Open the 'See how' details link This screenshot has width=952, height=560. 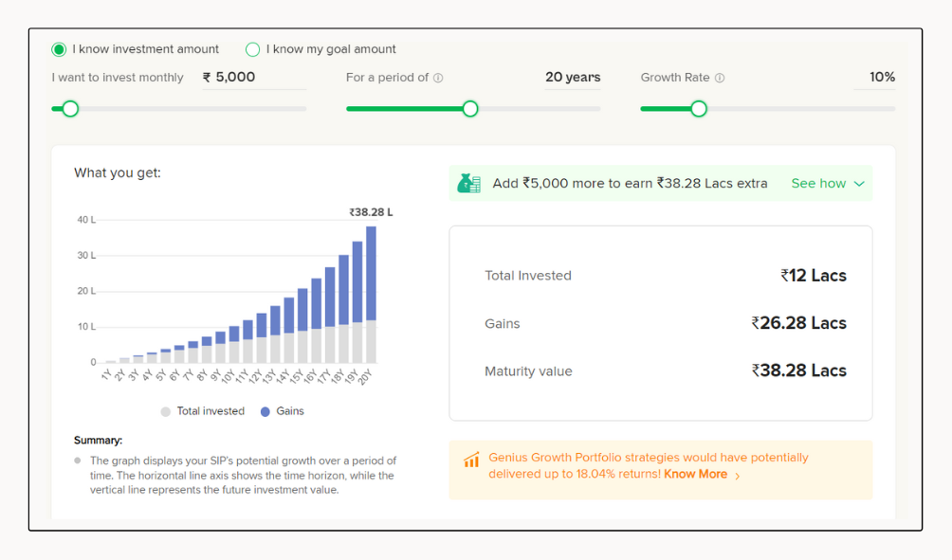pos(816,184)
